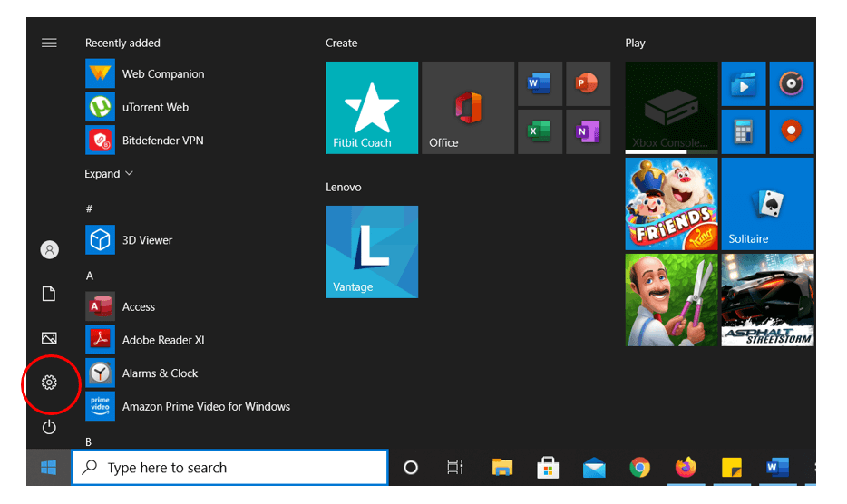Click the Type here to search box
The height and width of the screenshot is (504, 847).
230,467
